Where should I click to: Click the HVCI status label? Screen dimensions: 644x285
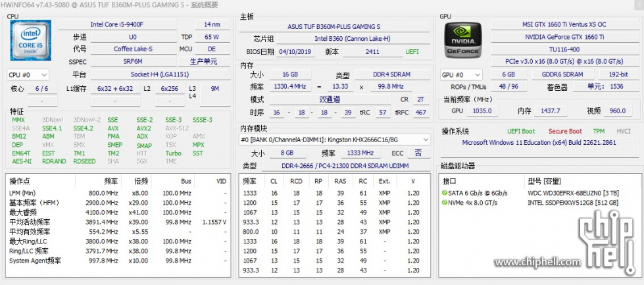click(623, 132)
